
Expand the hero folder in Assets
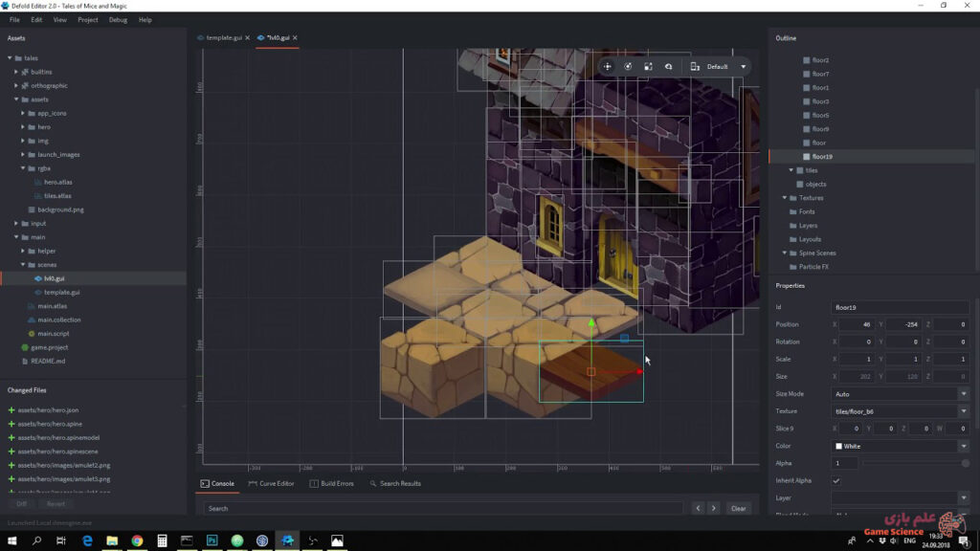pos(23,127)
